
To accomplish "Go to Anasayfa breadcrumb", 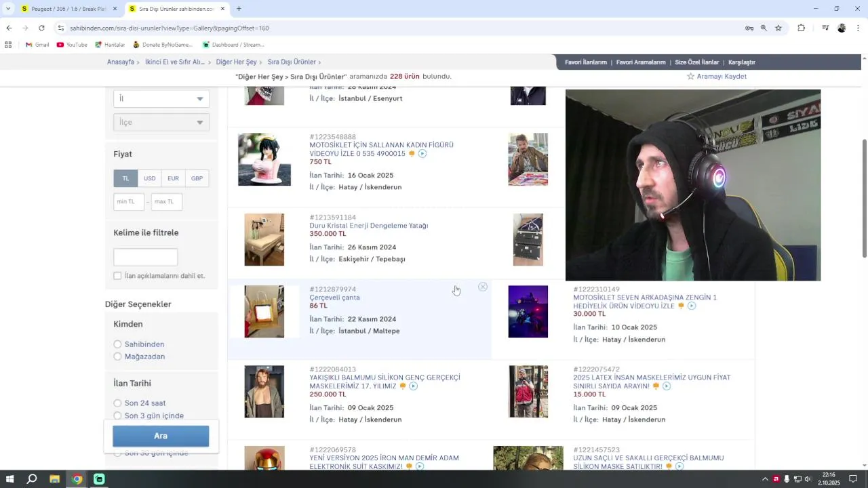I will (121, 62).
